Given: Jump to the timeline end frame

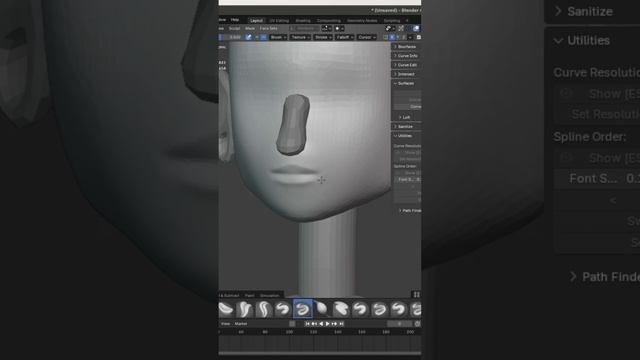Looking at the screenshot, I should (x=342, y=324).
